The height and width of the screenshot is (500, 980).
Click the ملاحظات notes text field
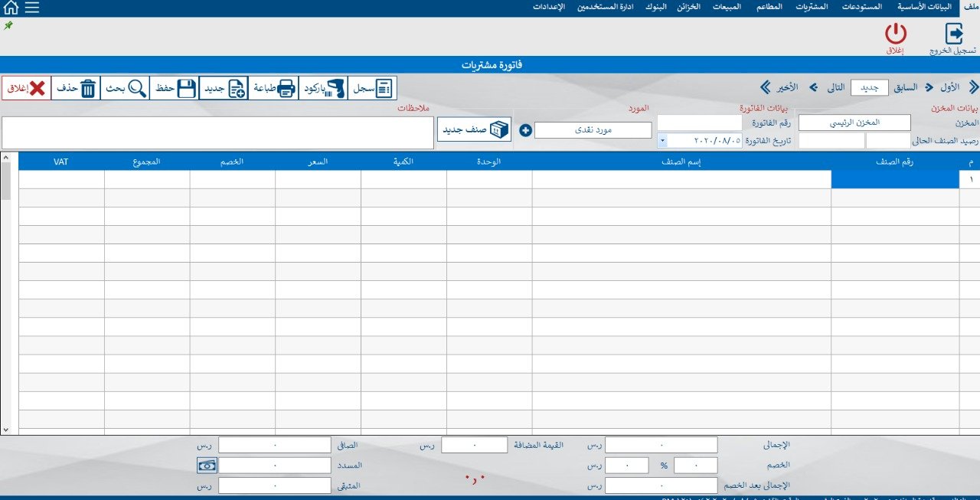[217, 133]
